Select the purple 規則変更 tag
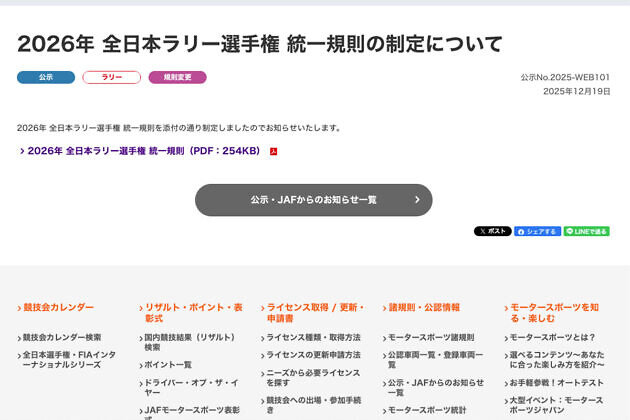630x420 pixels. [x=177, y=77]
